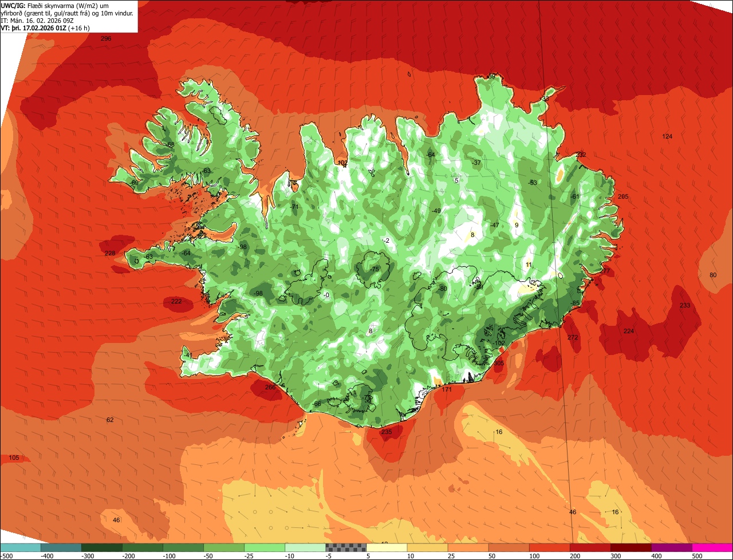Click the '296' flux value on the map

point(106,38)
